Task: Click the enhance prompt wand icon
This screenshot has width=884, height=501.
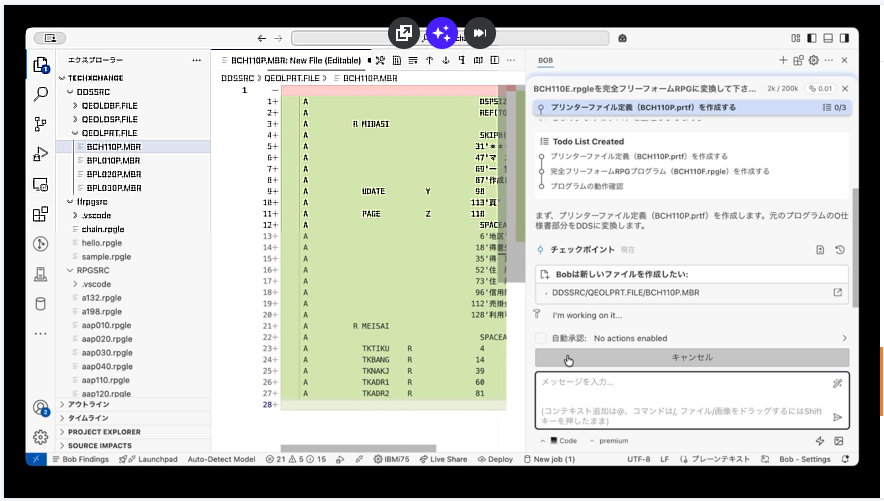Action: tap(837, 384)
